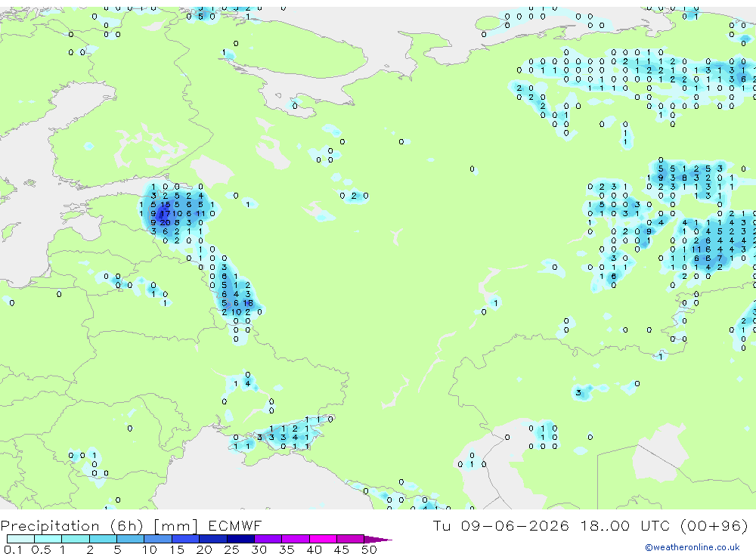756x554 pixels.
Task: Click the '40' legend scale label
Action: [314, 549]
